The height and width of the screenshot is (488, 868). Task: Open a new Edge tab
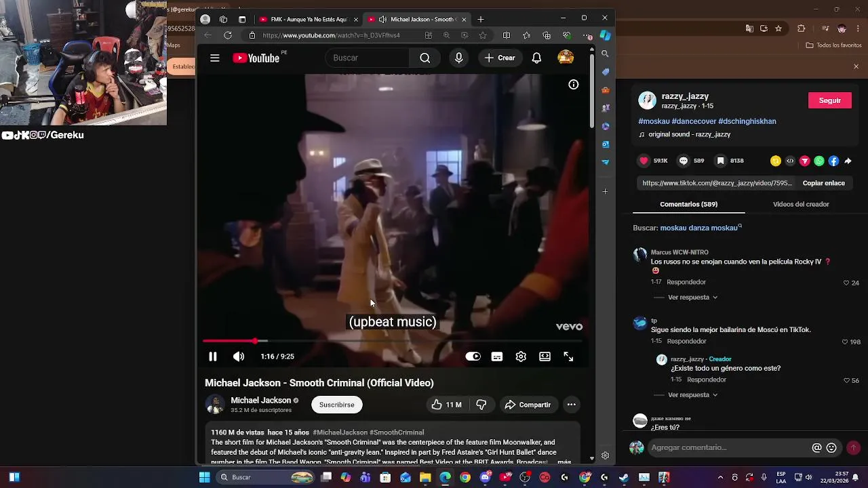click(481, 19)
